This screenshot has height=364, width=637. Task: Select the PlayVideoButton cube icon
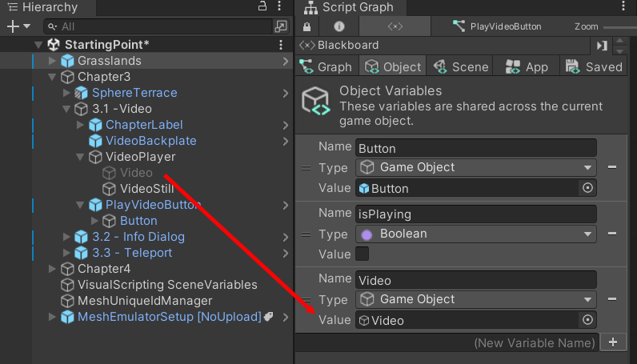(95, 205)
